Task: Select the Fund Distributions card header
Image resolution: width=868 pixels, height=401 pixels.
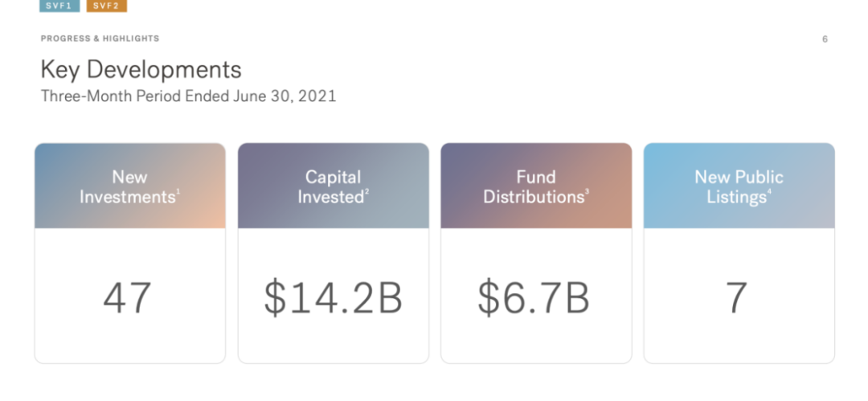Action: [x=535, y=186]
